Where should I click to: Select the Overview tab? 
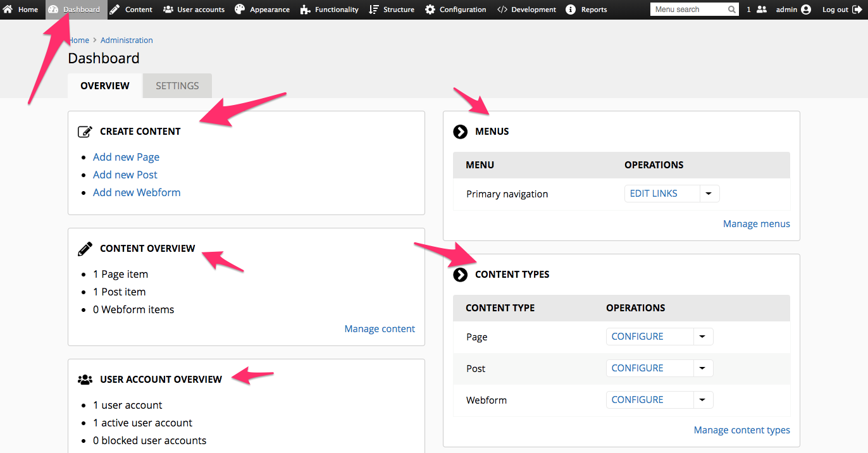pyautogui.click(x=105, y=86)
